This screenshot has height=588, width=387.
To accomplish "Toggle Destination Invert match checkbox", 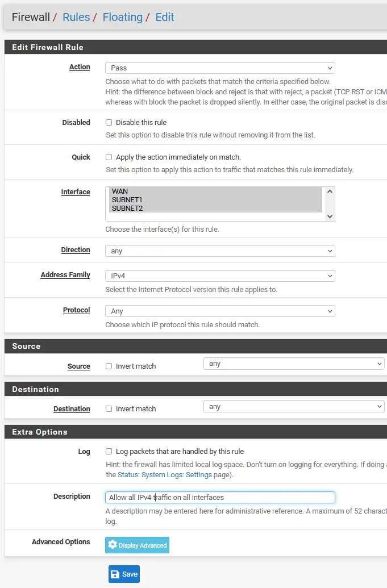I will (109, 409).
